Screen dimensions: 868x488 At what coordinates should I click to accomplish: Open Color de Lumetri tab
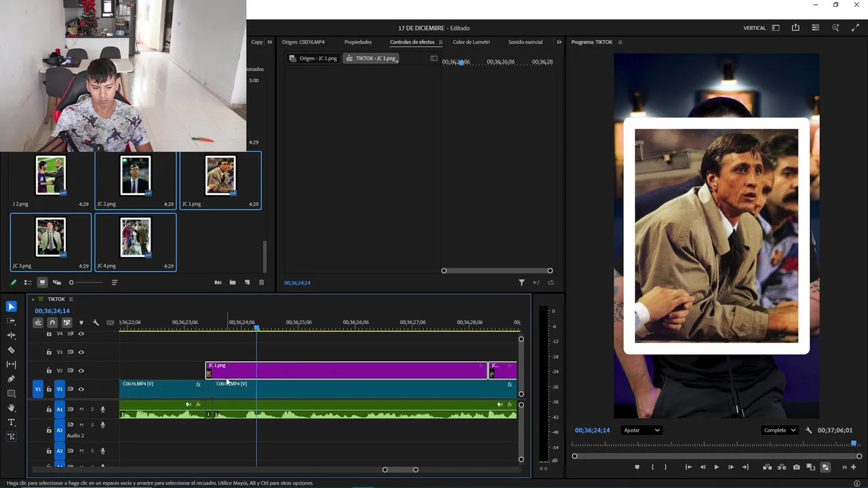click(471, 42)
